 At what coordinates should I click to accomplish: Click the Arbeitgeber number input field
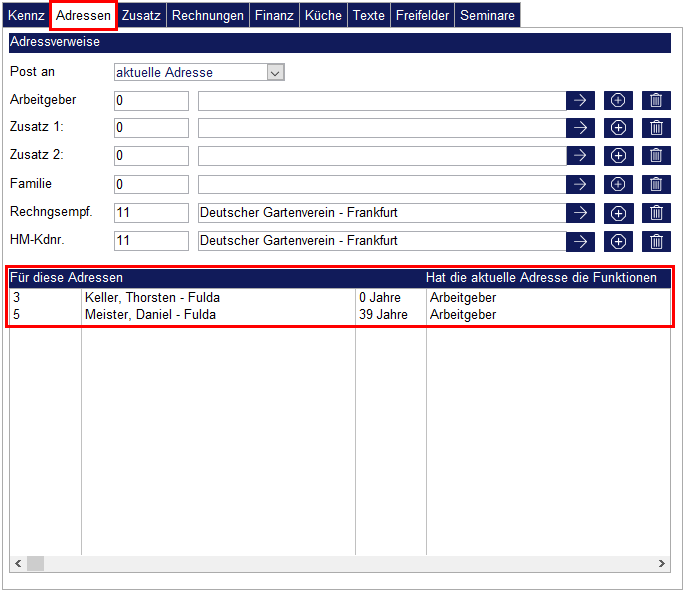point(151,101)
